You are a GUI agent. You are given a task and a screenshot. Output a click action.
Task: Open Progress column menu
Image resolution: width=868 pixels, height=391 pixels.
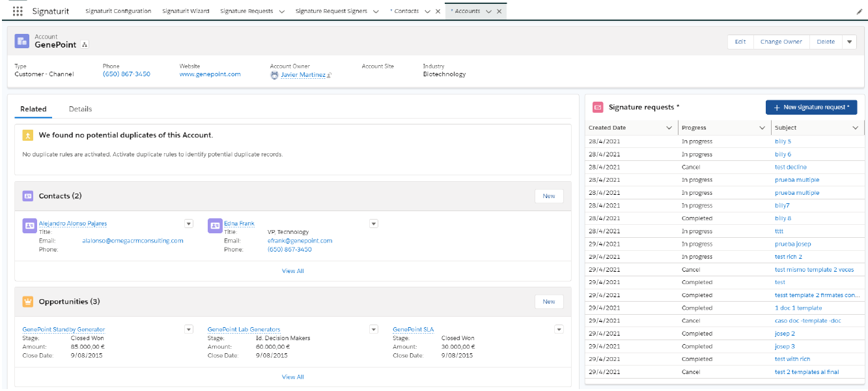coord(763,128)
